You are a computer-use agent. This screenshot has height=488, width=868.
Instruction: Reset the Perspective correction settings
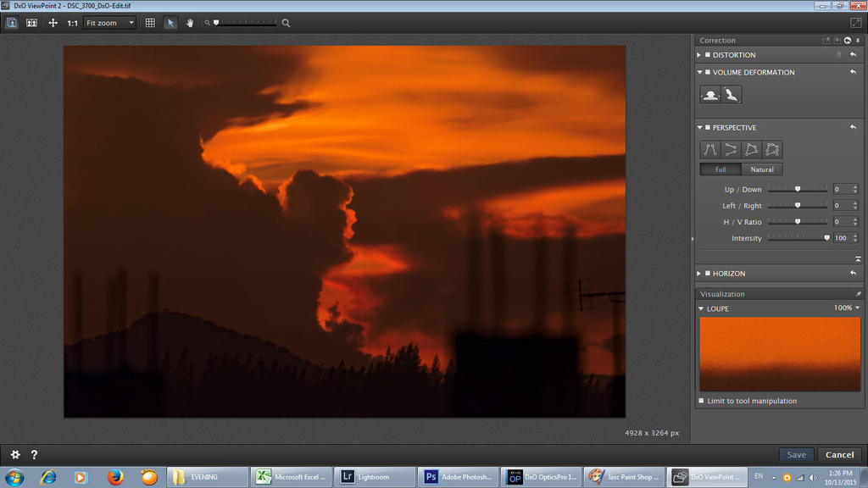853,127
